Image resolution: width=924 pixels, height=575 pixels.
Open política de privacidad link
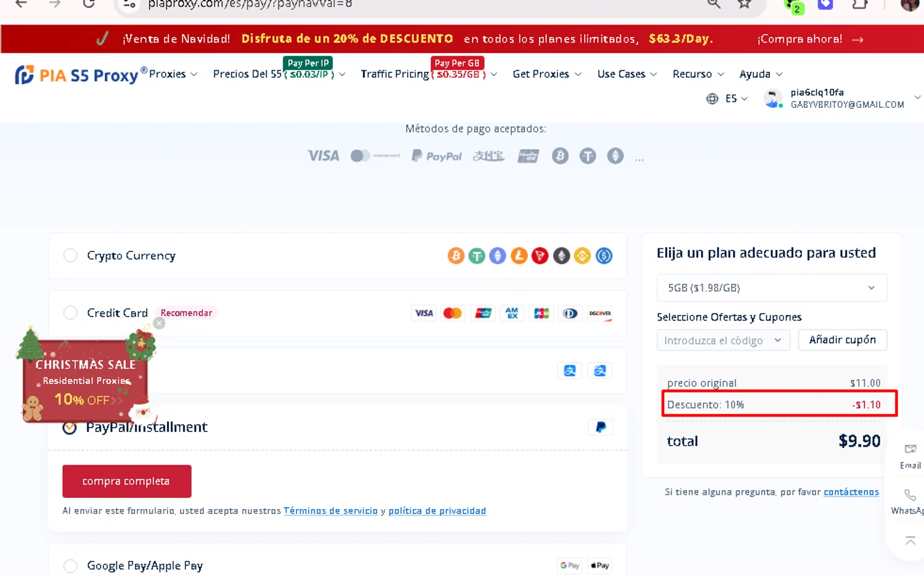[x=437, y=511]
